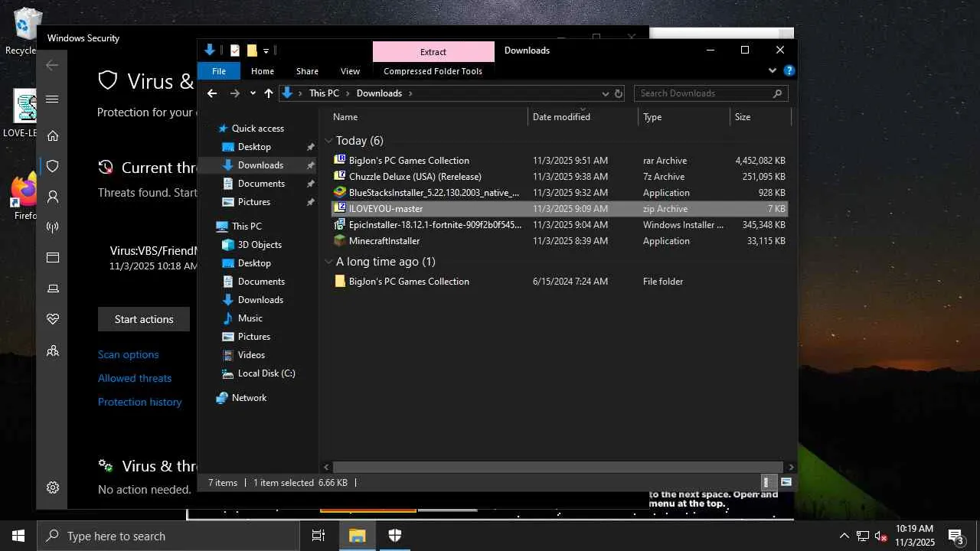The width and height of the screenshot is (980, 551).
Task: Open the Windows Start menu
Action: (18, 536)
